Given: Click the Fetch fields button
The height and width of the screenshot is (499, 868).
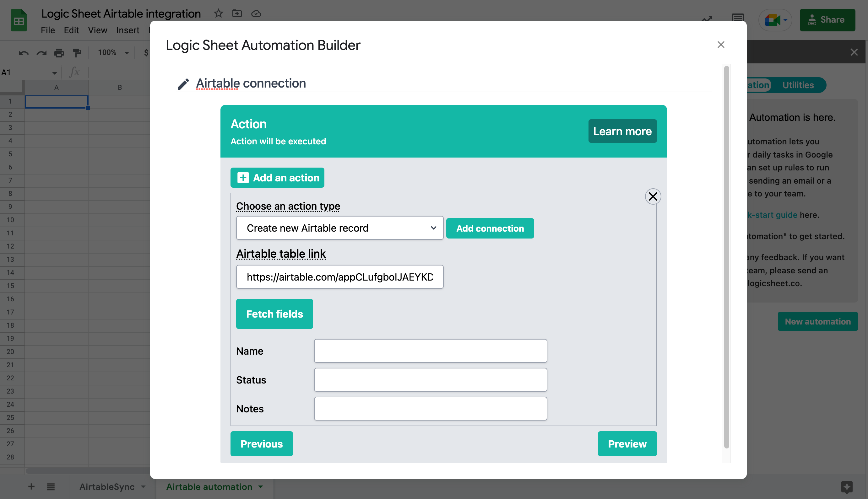Looking at the screenshot, I should click(x=274, y=314).
